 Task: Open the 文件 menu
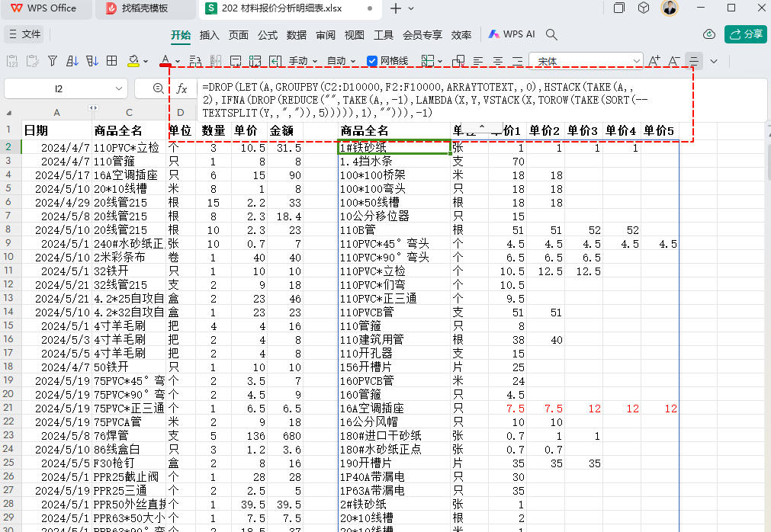pyautogui.click(x=24, y=34)
